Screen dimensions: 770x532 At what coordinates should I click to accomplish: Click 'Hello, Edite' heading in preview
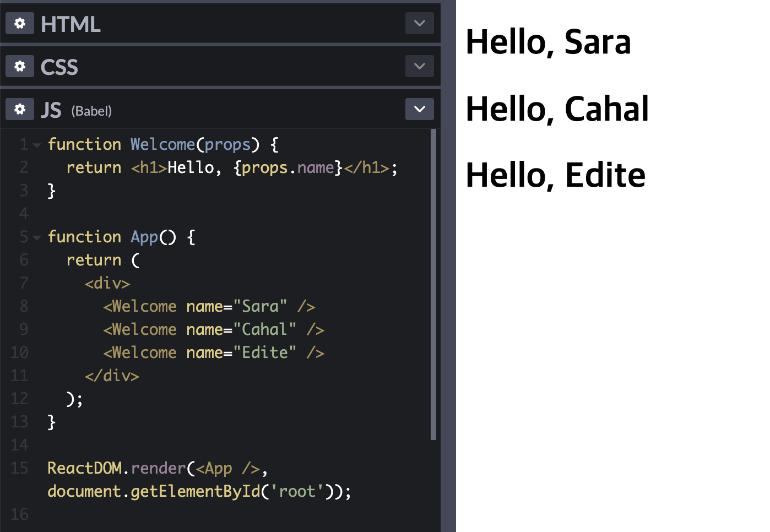point(556,175)
